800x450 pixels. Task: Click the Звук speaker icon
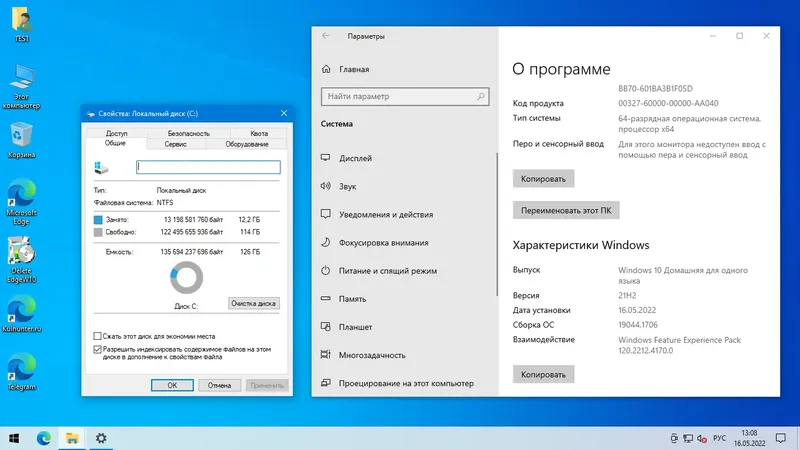tap(326, 186)
